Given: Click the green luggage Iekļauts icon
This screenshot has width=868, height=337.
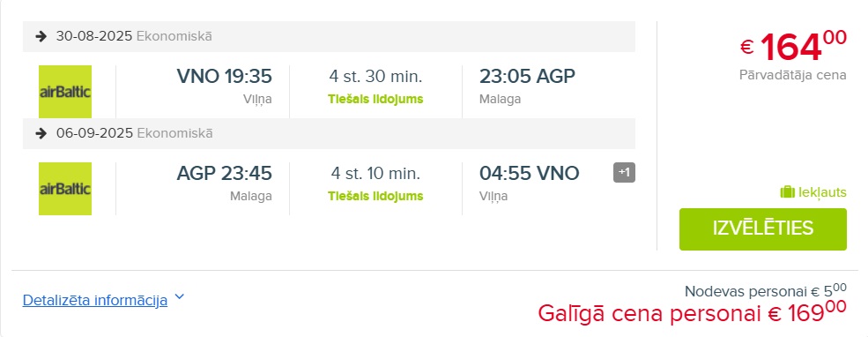Looking at the screenshot, I should tap(787, 192).
